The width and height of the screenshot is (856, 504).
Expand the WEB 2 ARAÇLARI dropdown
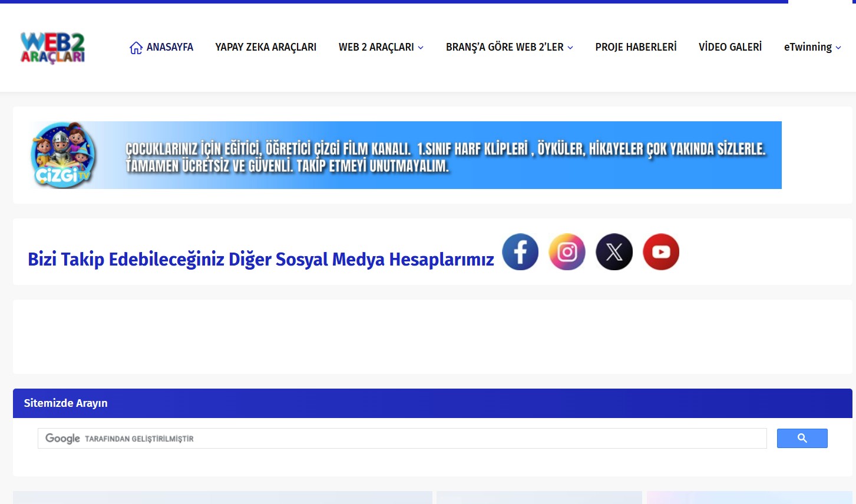click(x=381, y=47)
